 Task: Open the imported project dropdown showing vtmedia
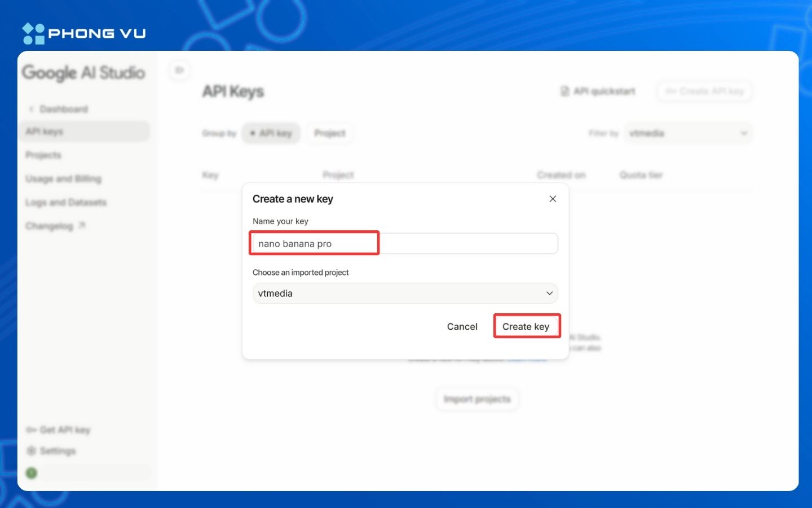[x=405, y=294]
